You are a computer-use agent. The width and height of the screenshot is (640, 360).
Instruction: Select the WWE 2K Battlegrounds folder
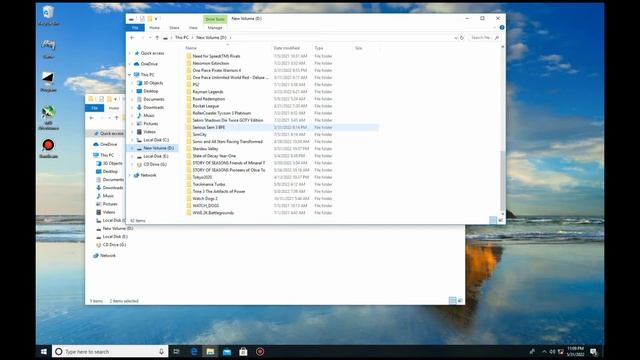(x=213, y=213)
